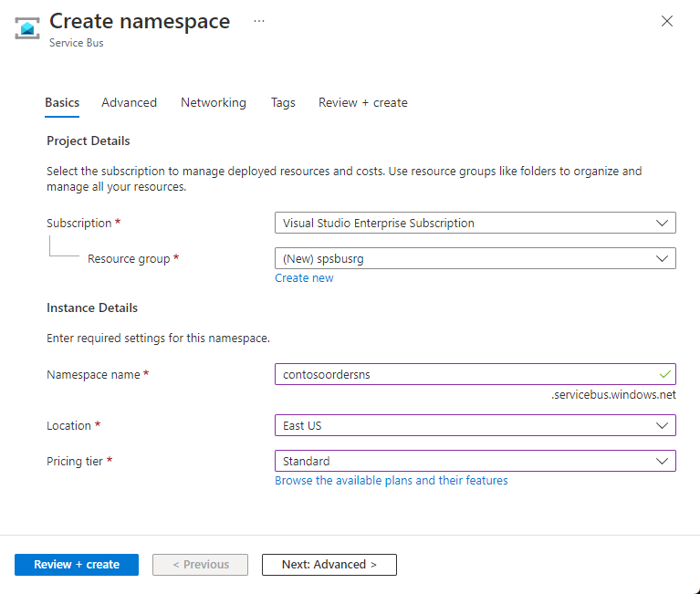This screenshot has height=594, width=700.
Task: Click the Previous button
Action: point(200,565)
